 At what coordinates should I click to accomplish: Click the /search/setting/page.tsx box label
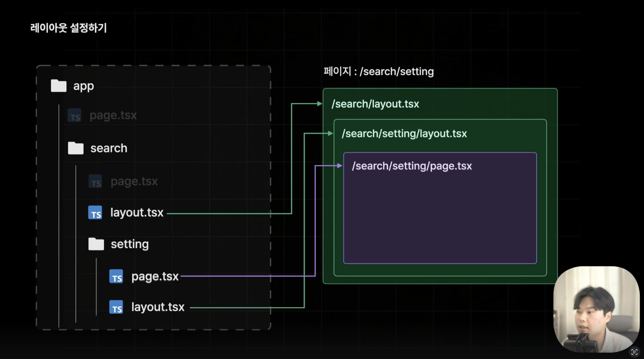(412, 166)
